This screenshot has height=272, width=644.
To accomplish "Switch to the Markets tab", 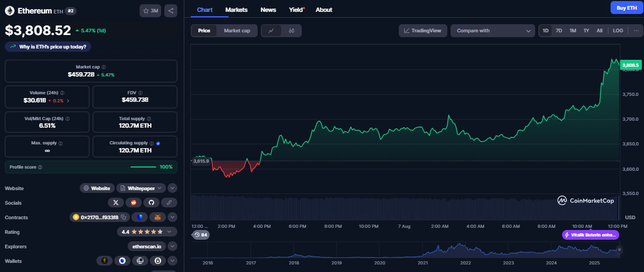I will click(x=237, y=10).
